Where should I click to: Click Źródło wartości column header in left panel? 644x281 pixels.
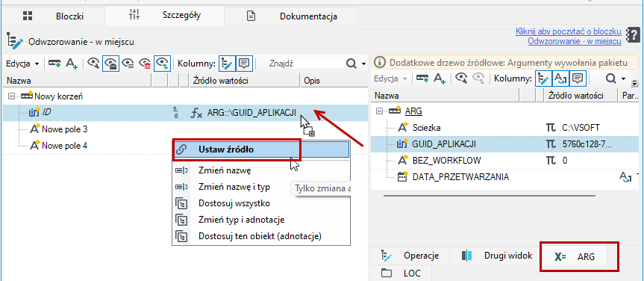244,81
